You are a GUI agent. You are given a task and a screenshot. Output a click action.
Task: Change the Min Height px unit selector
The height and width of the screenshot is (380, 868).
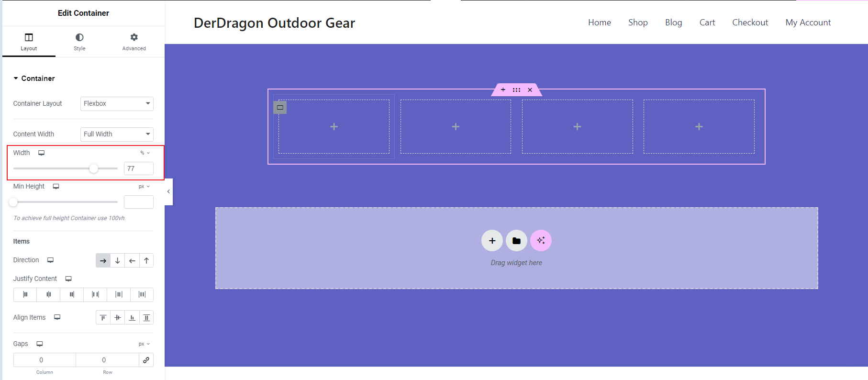145,187
